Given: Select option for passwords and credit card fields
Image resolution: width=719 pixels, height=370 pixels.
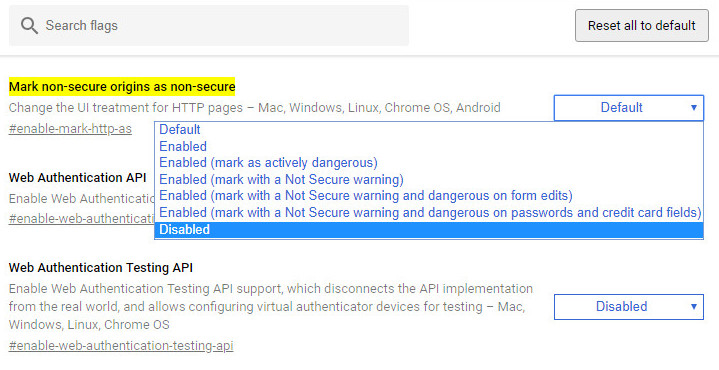Looking at the screenshot, I should [x=429, y=213].
